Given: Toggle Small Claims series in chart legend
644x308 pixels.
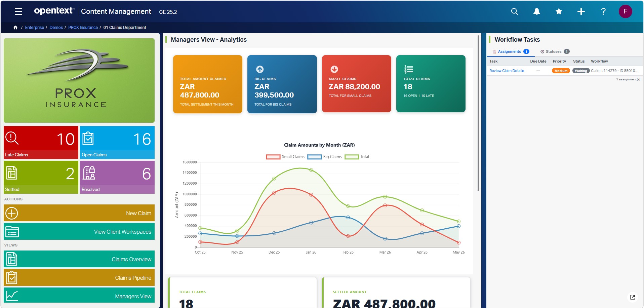Looking at the screenshot, I should [x=285, y=157].
